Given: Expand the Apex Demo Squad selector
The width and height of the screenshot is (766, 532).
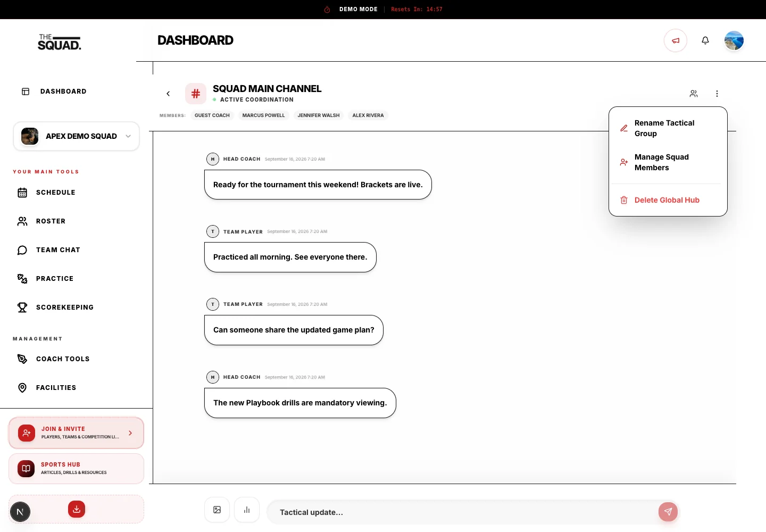Looking at the screenshot, I should 77,136.
